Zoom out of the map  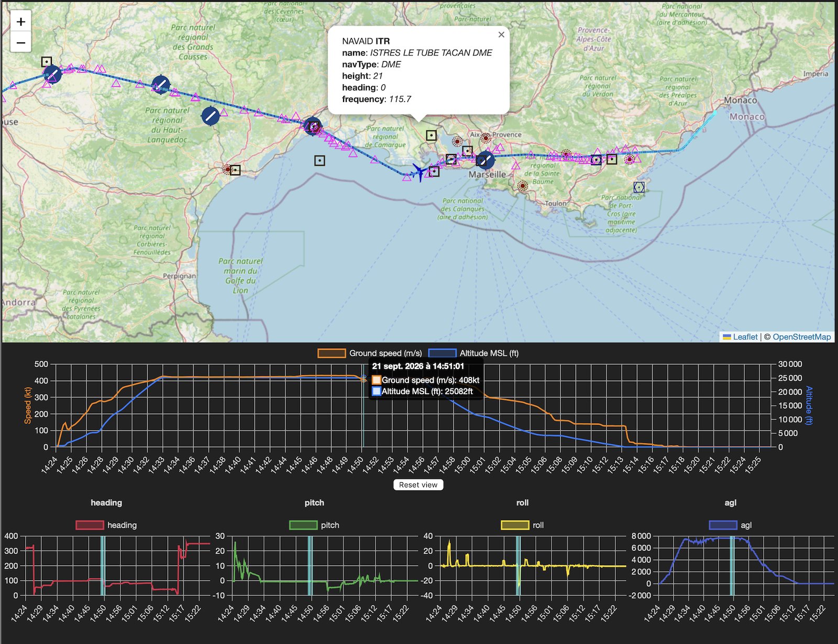click(21, 42)
